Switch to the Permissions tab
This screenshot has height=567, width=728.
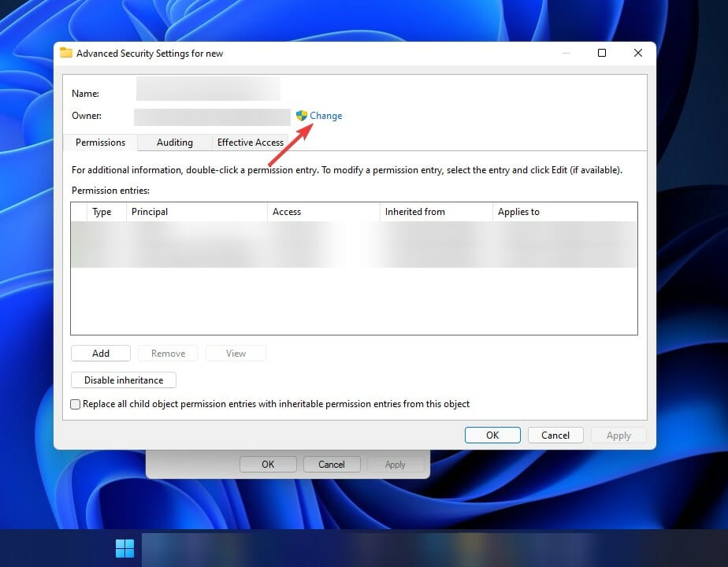pyautogui.click(x=100, y=143)
